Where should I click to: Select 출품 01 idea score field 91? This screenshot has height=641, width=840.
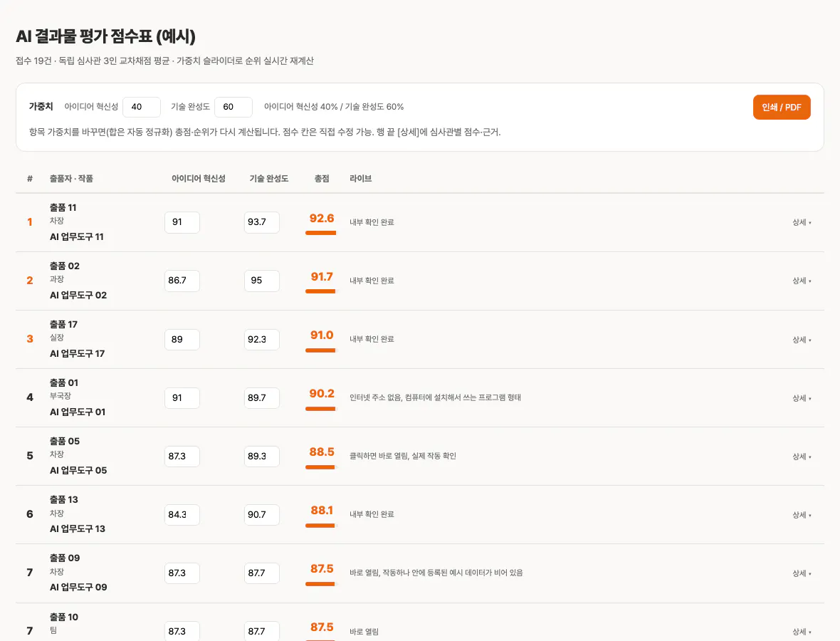click(182, 398)
